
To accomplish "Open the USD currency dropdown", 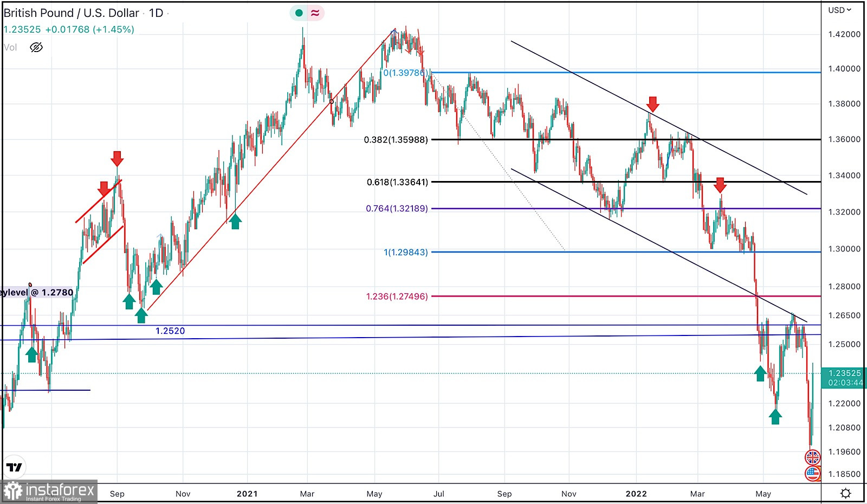I will 839,10.
